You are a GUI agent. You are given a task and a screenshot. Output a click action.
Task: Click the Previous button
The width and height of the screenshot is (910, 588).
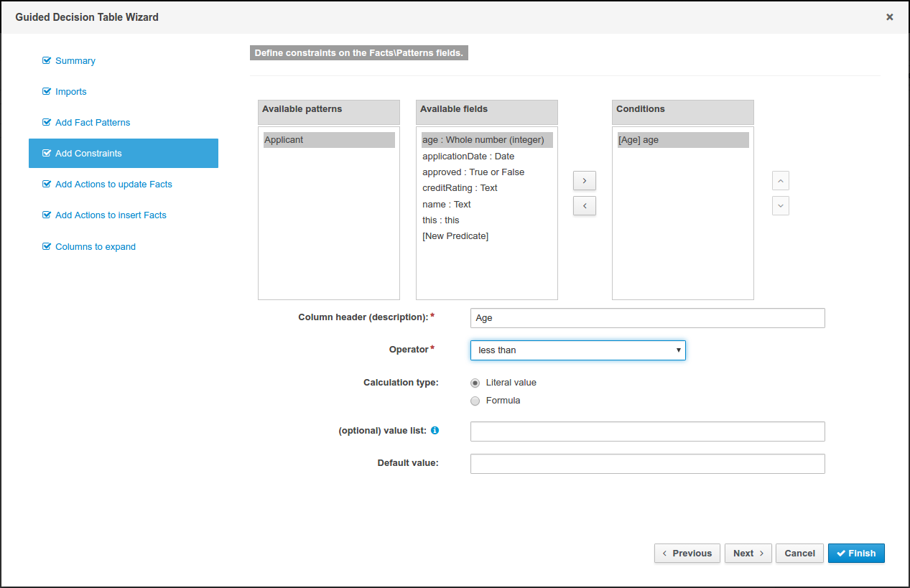click(687, 554)
